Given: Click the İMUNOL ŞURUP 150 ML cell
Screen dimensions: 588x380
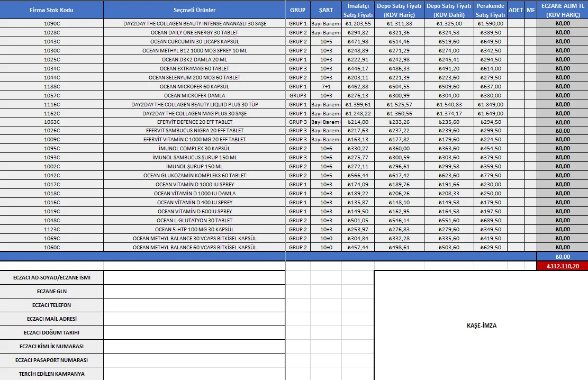Looking at the screenshot, I should [x=194, y=166].
